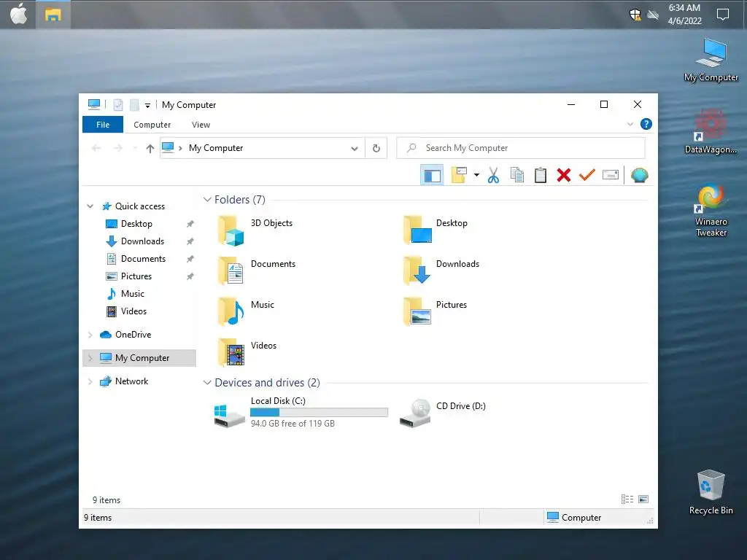747x560 pixels.
Task: Collapse the Quick access tree node
Action: [90, 206]
